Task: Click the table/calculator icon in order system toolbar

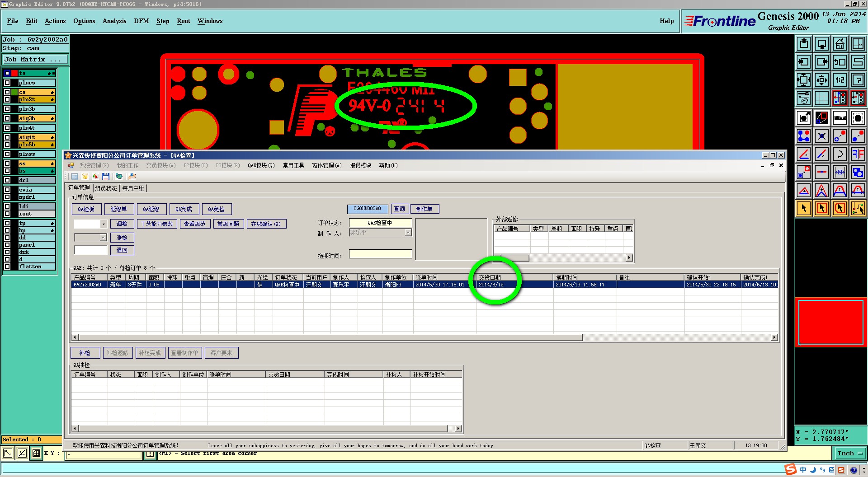Action: 75,176
